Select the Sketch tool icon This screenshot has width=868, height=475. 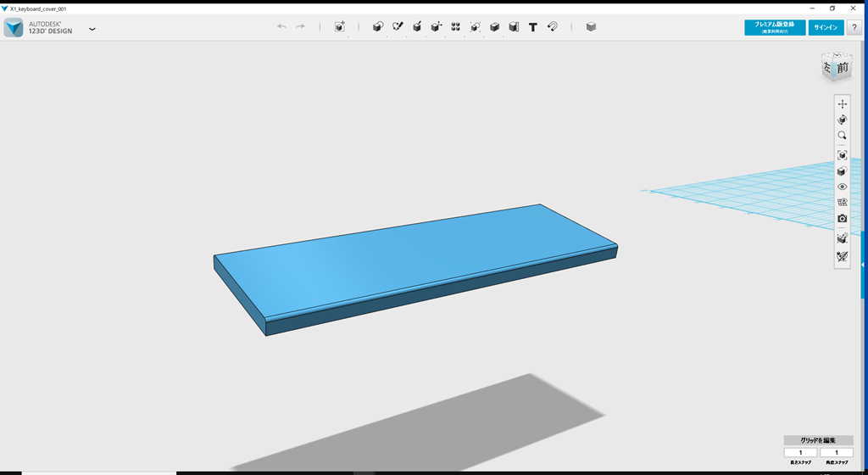[398, 27]
